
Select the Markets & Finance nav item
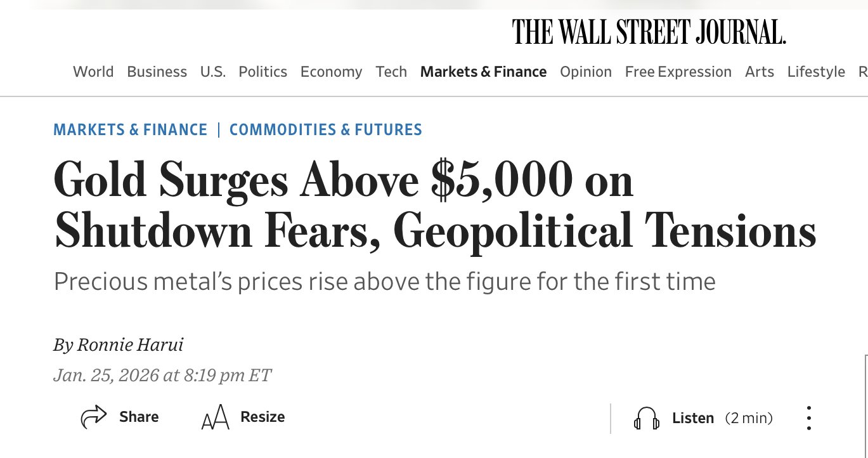click(483, 72)
